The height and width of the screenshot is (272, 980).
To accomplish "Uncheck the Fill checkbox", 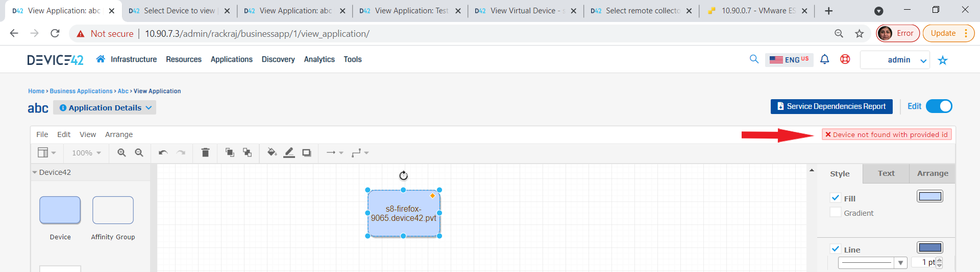I will pos(836,198).
